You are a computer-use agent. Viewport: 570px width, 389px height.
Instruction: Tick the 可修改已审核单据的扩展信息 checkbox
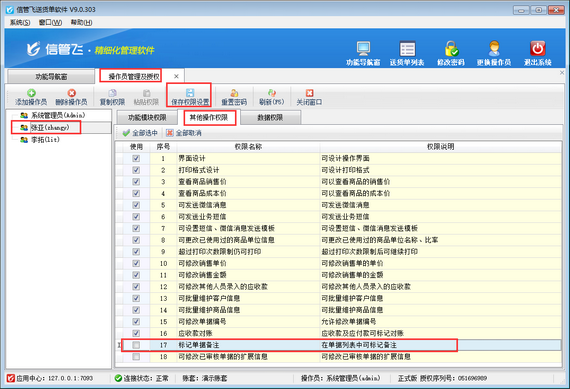(x=136, y=357)
